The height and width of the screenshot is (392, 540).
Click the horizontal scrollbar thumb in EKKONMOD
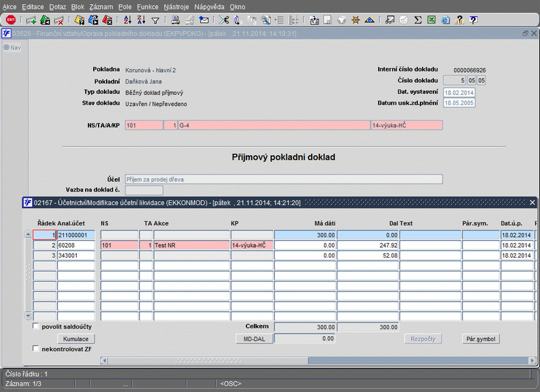tap(208, 361)
